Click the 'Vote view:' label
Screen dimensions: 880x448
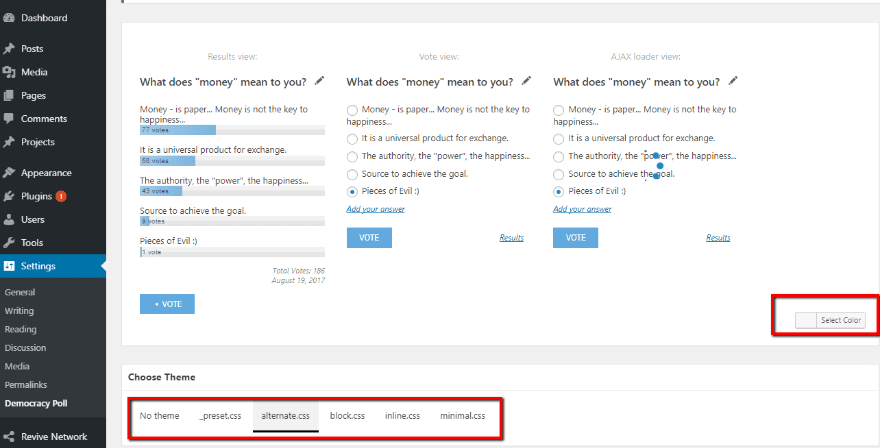point(439,57)
